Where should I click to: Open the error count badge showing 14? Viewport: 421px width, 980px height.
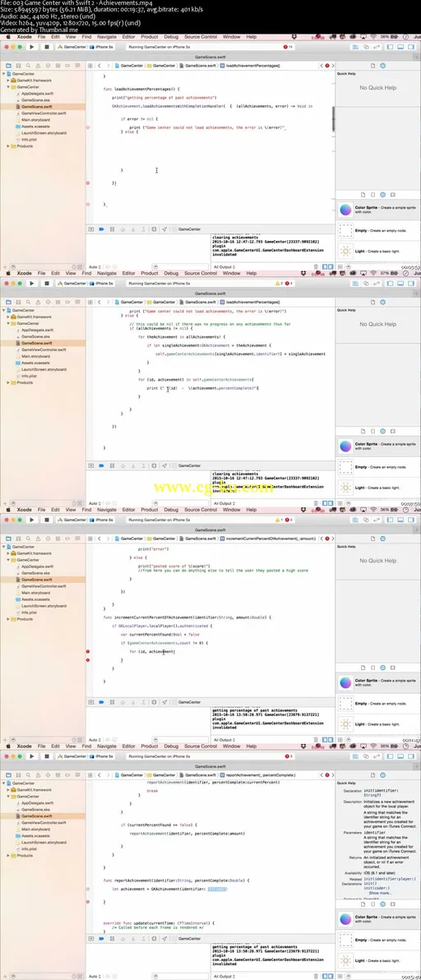pyautogui.click(x=289, y=47)
